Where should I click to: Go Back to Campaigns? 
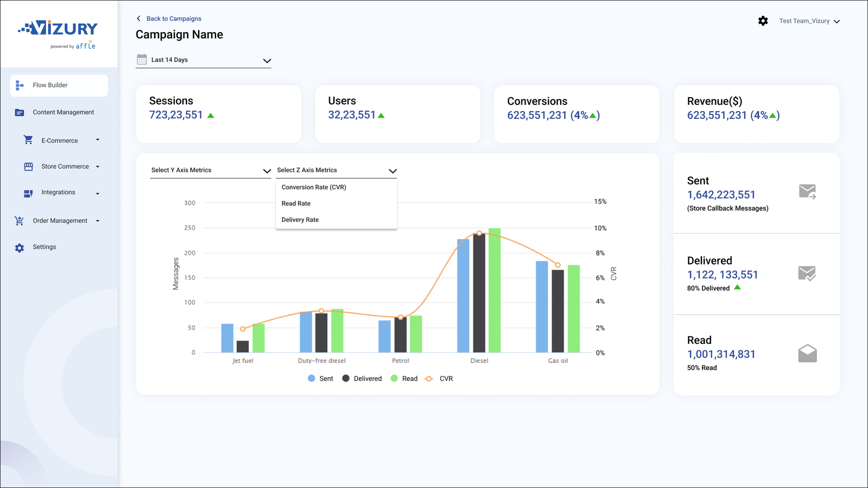click(174, 19)
